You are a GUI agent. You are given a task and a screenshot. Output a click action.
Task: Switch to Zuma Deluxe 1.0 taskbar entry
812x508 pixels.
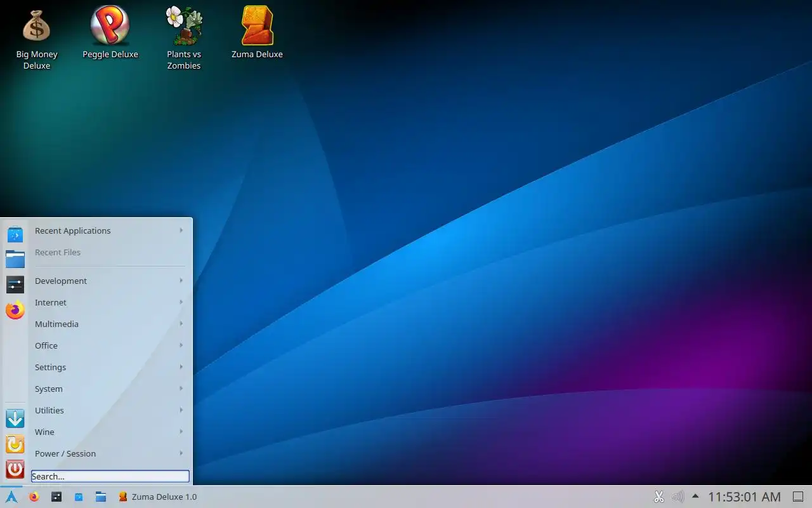pyautogui.click(x=157, y=497)
